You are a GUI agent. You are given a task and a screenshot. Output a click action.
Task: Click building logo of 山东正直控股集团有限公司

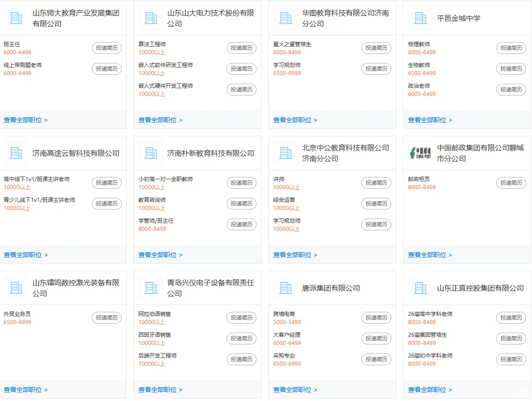(420, 288)
